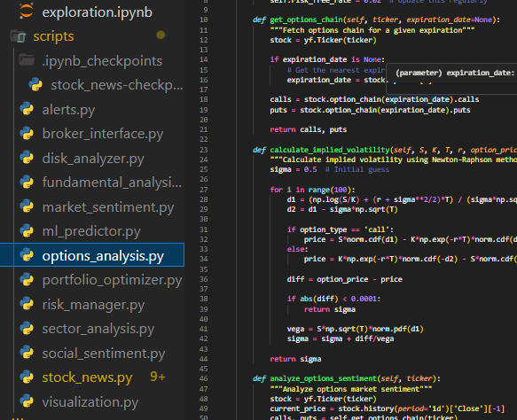Viewport: 517px width, 420px height.
Task: Click 'Fetch options chain' docstring
Action: click(x=372, y=30)
